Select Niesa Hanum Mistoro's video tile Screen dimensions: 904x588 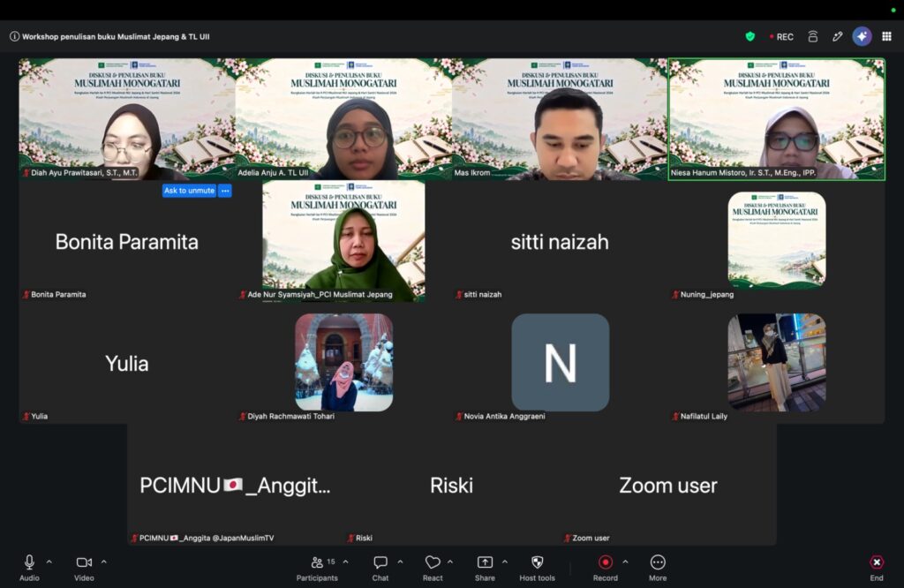tap(777, 119)
